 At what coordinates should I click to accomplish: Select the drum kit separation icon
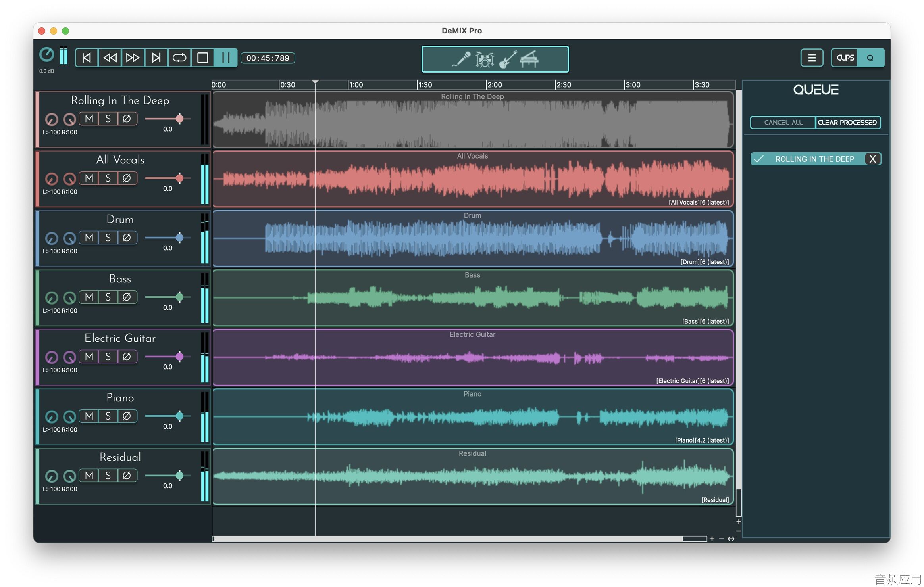484,59
